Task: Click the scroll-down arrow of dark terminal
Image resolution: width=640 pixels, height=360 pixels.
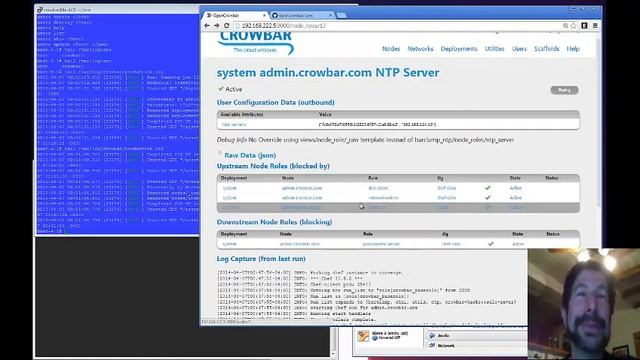Action: coord(334,354)
